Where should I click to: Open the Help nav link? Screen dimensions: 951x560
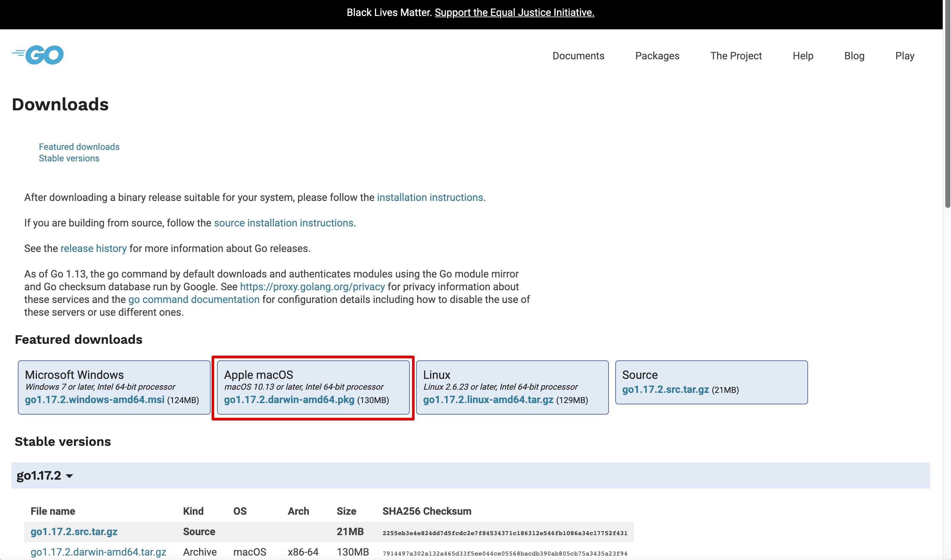pyautogui.click(x=803, y=56)
